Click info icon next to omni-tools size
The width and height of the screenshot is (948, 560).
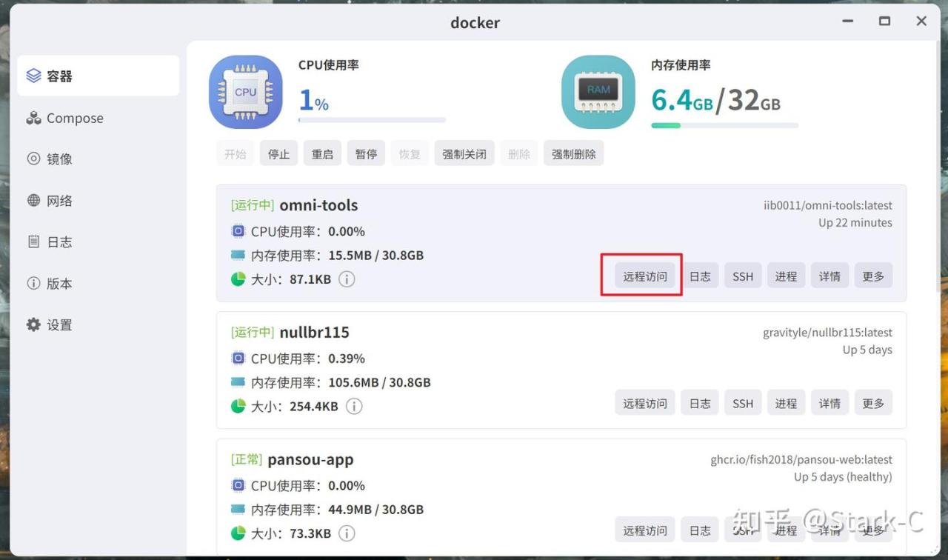coord(347,279)
